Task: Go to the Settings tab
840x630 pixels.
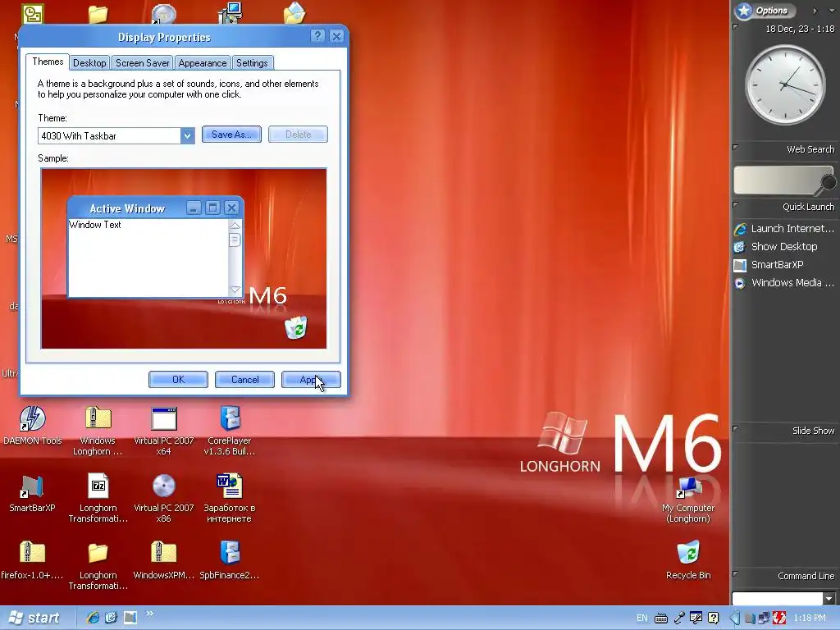Action: pos(252,62)
